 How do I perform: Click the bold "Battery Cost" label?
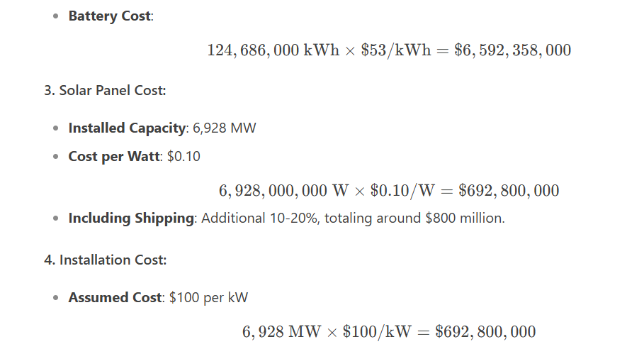pos(109,16)
